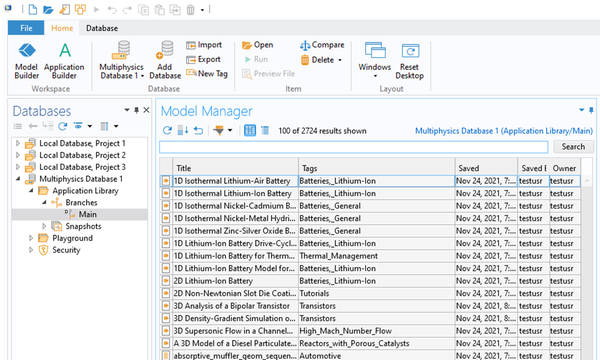Viewport: 600px width, 360px height.
Task: Click Export in the Database group
Action: (203, 60)
